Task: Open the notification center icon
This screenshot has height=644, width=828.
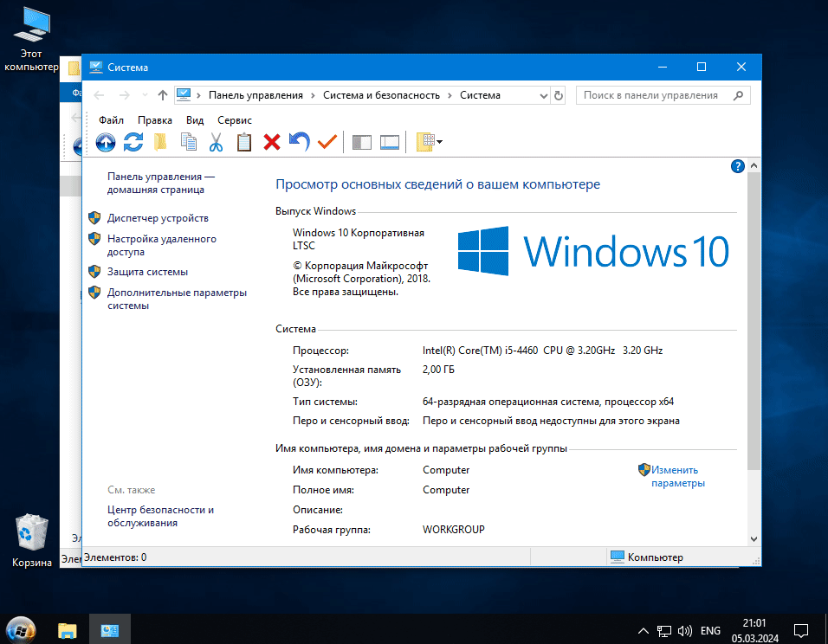Action: pyautogui.click(x=801, y=631)
